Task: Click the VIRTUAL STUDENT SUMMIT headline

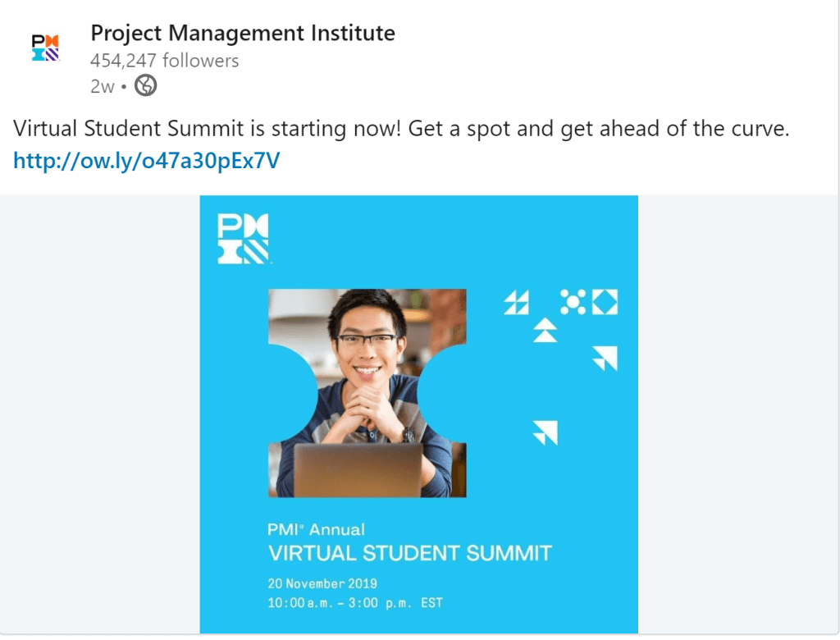Action: click(409, 553)
